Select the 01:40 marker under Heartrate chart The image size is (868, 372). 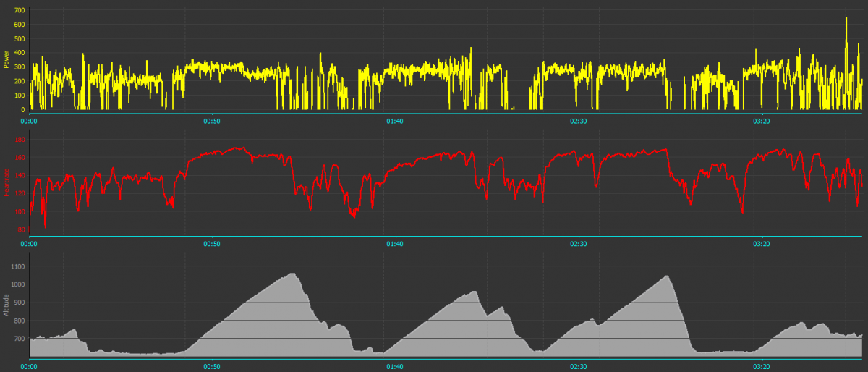click(395, 244)
